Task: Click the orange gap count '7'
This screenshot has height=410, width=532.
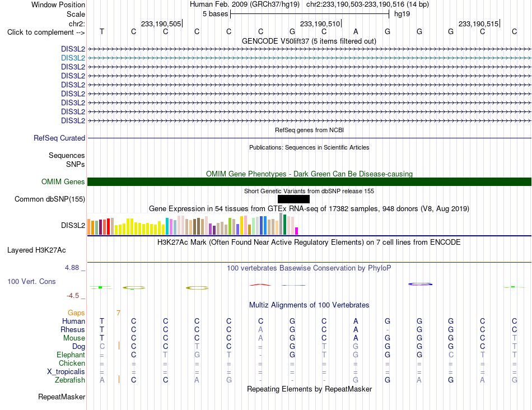Action: 118,313
